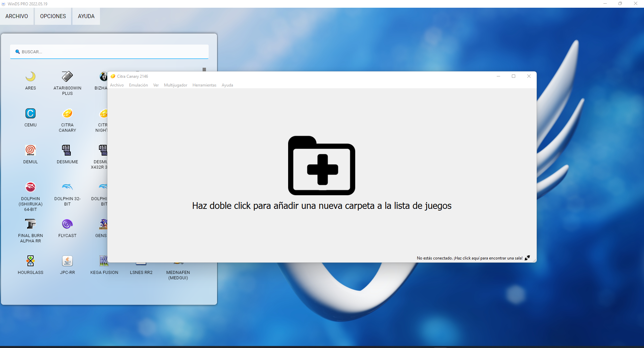This screenshot has height=348, width=644.
Task: Launch the JPC-RR Java icon
Action: coord(67,261)
